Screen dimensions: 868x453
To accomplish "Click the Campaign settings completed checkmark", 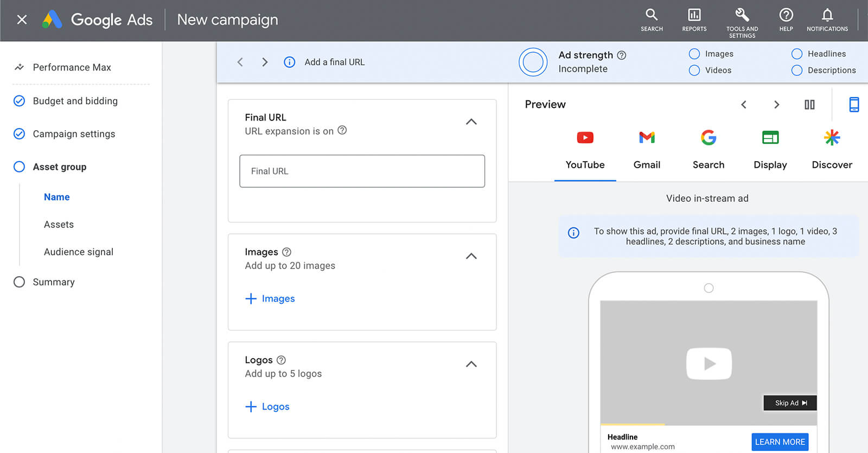I will (x=19, y=133).
